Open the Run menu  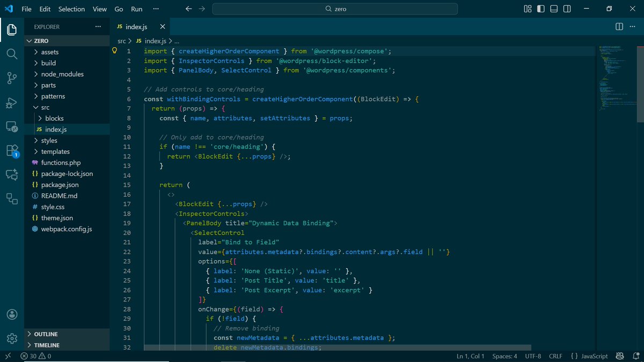pyautogui.click(x=136, y=9)
